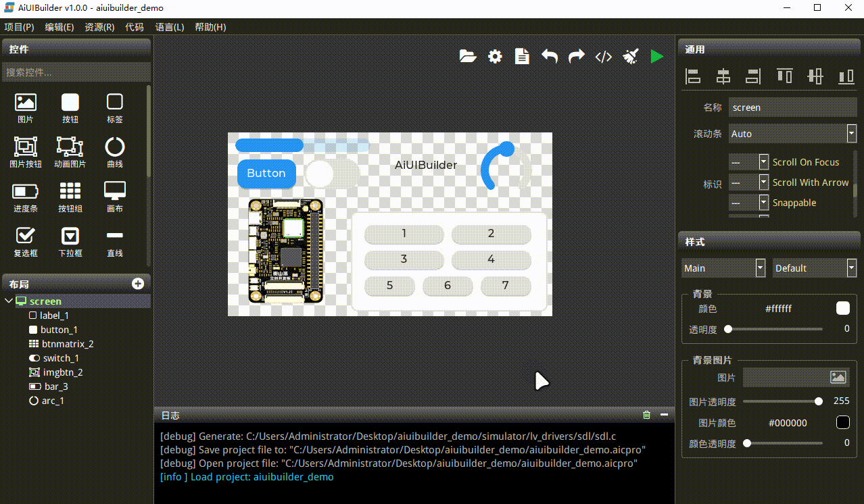Open the settings gear in canvas toolbar
This screenshot has width=864, height=504.
496,57
